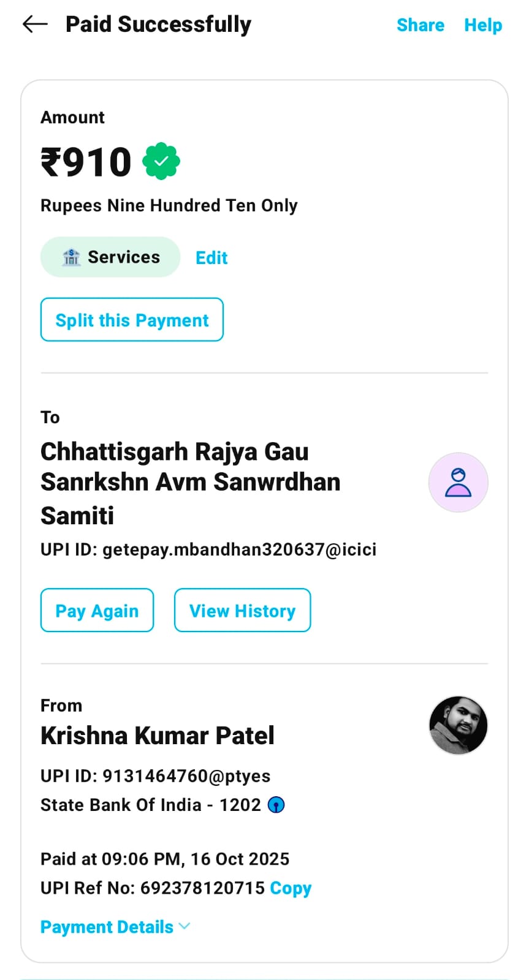Expand the Payment Details chevron

click(x=185, y=927)
